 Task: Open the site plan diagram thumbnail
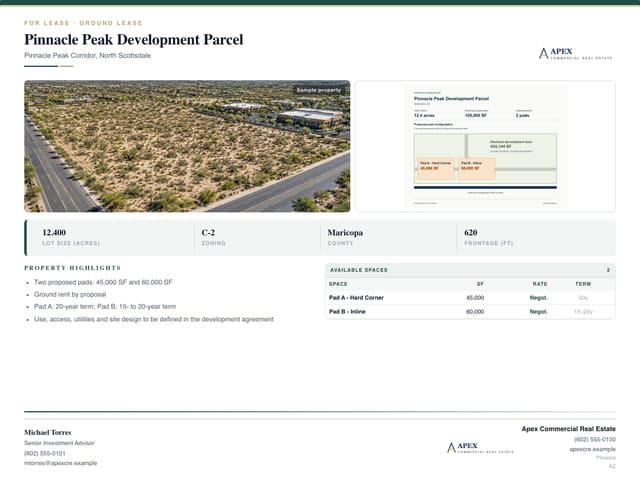(x=485, y=146)
